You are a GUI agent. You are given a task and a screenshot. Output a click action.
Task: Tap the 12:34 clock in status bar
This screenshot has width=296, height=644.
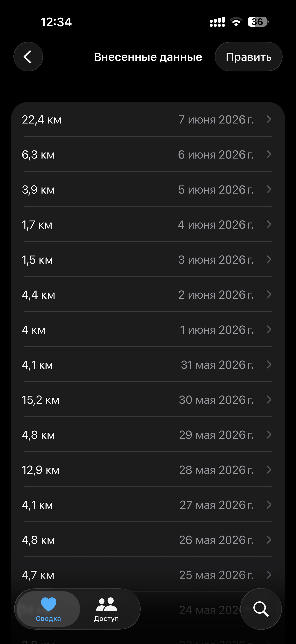click(x=56, y=22)
